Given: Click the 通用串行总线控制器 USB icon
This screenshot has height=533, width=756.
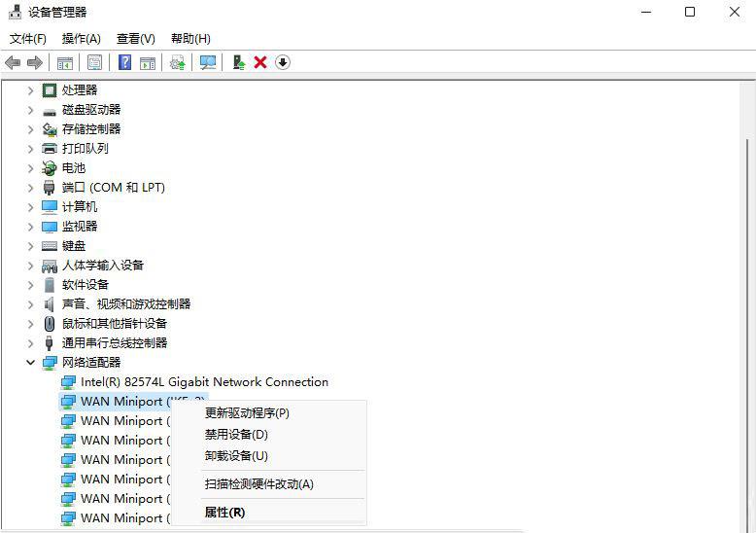Looking at the screenshot, I should point(50,343).
